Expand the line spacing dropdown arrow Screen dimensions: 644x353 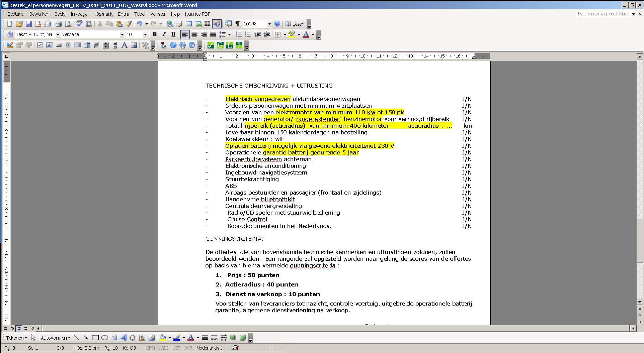click(x=229, y=34)
